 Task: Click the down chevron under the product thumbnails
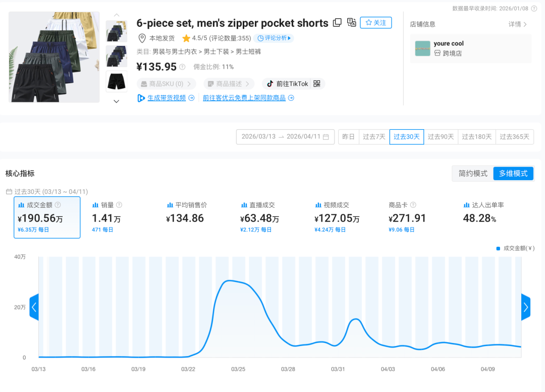click(116, 101)
